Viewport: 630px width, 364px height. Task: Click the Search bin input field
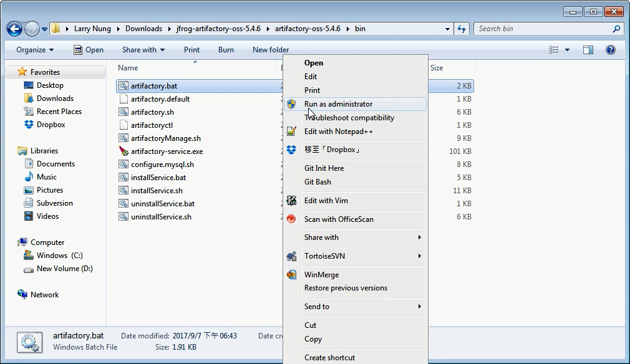543,29
